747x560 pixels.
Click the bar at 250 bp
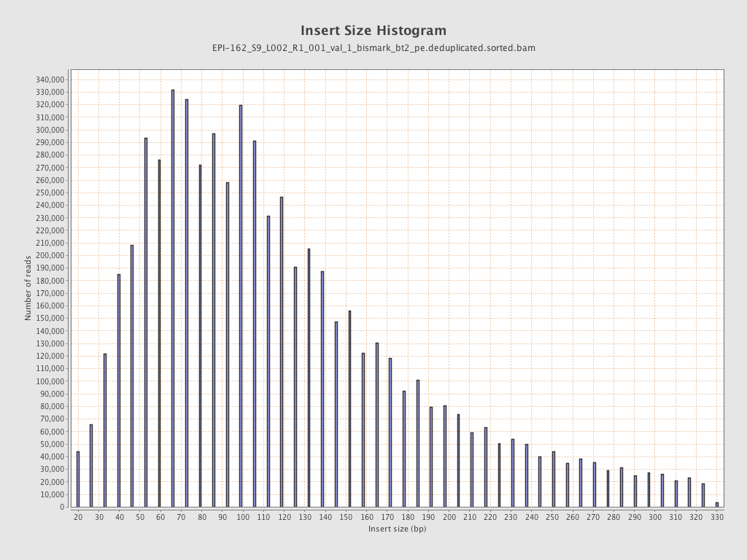[x=554, y=480]
